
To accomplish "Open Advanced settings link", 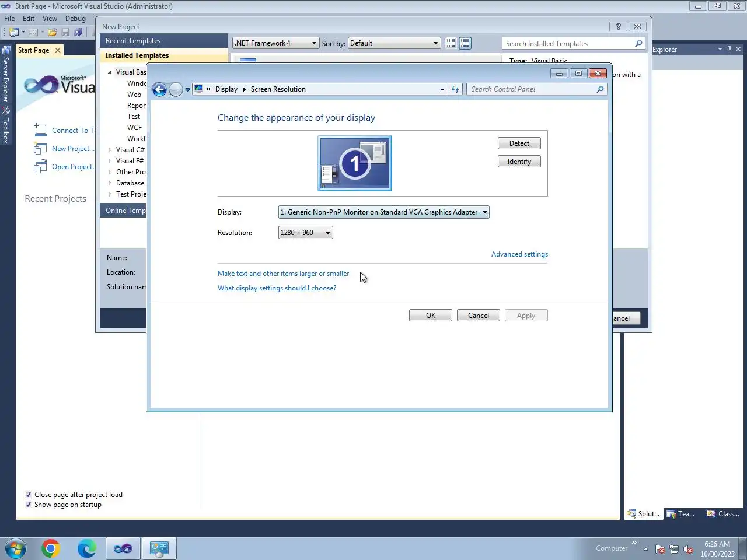I will pos(519,254).
